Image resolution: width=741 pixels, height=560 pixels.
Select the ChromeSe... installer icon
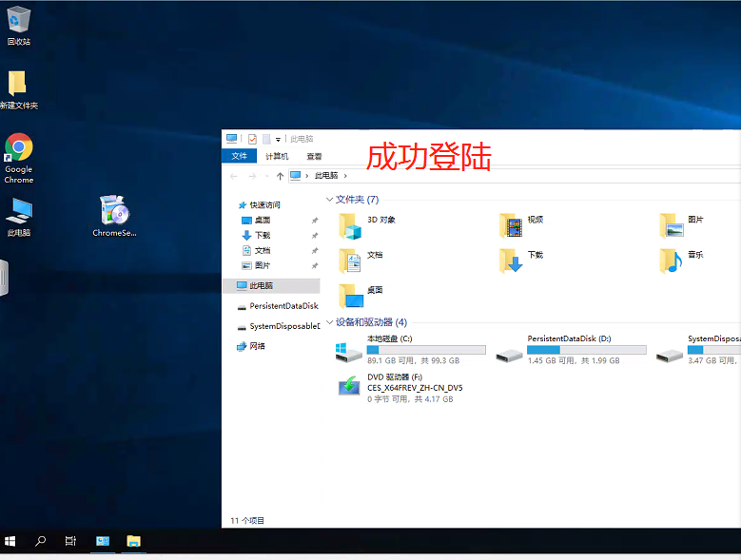tap(114, 216)
